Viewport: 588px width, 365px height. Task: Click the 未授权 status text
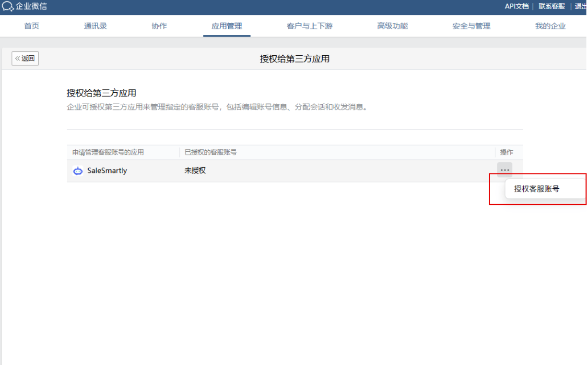pos(195,170)
